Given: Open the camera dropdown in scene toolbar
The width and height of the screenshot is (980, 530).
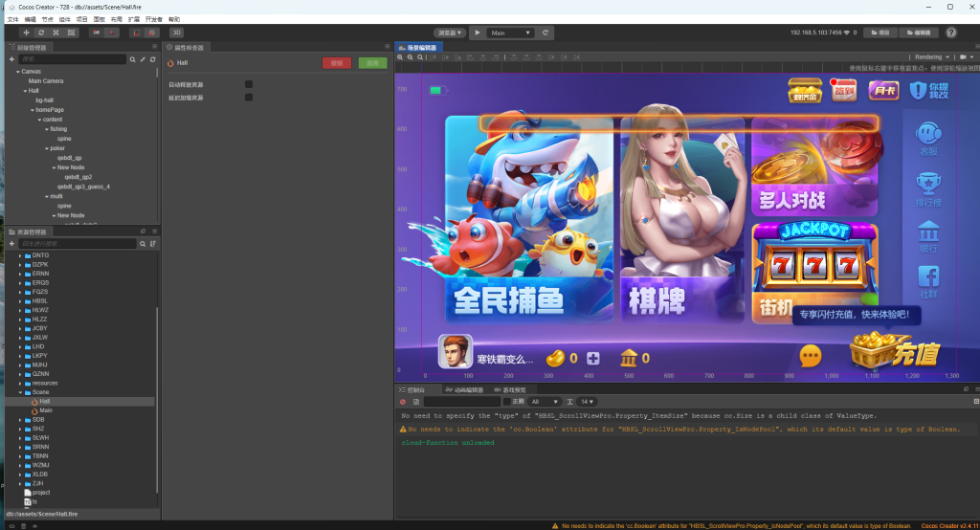Looking at the screenshot, I should (967, 56).
